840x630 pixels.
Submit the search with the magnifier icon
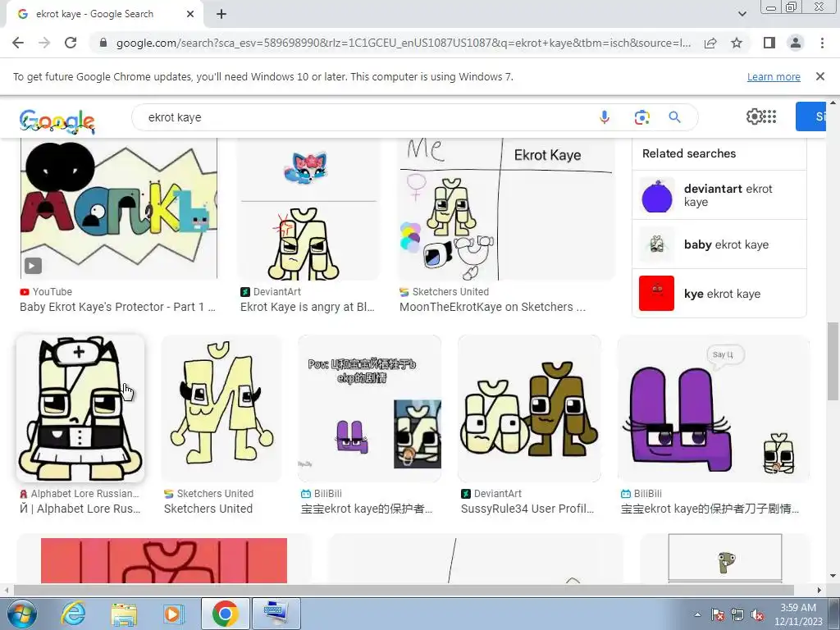tap(674, 116)
